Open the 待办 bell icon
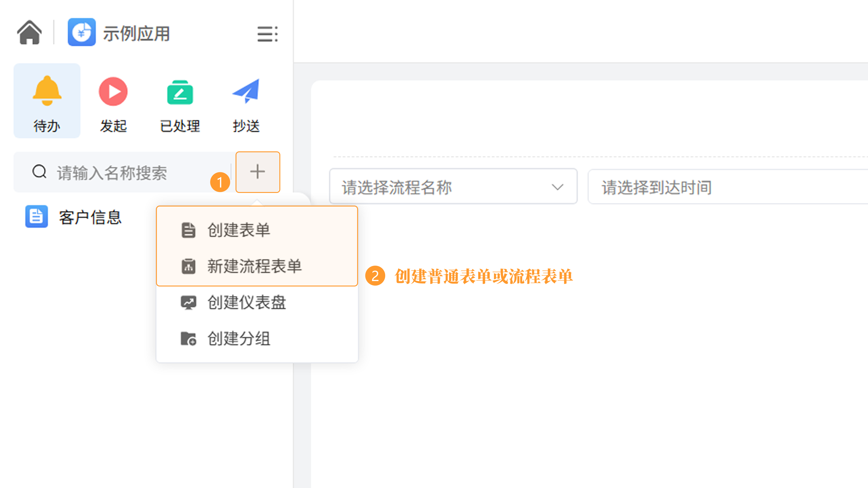 click(x=47, y=91)
